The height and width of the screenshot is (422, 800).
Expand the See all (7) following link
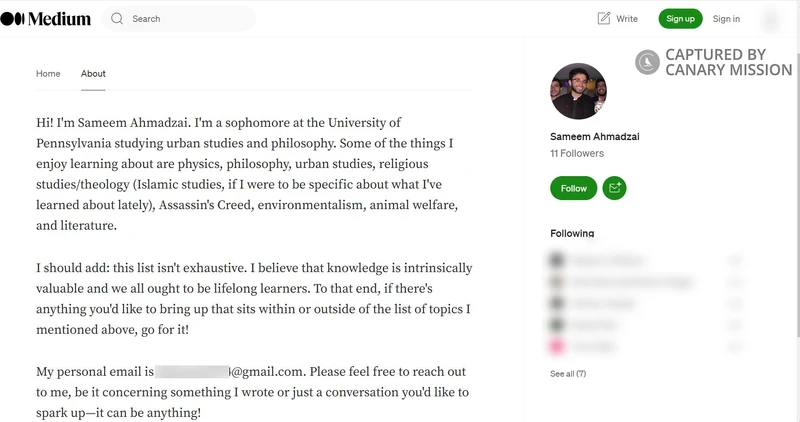[568, 374]
